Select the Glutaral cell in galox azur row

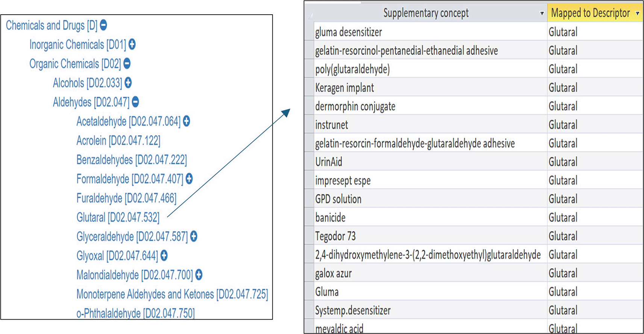[x=595, y=273]
